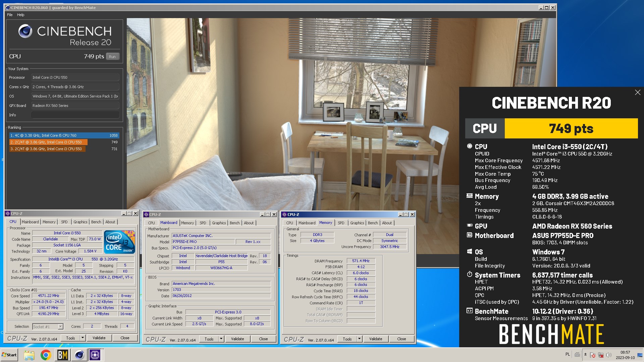The image size is (644, 362).
Task: Click the yellow 749 pts score bar
Action: tap(571, 128)
